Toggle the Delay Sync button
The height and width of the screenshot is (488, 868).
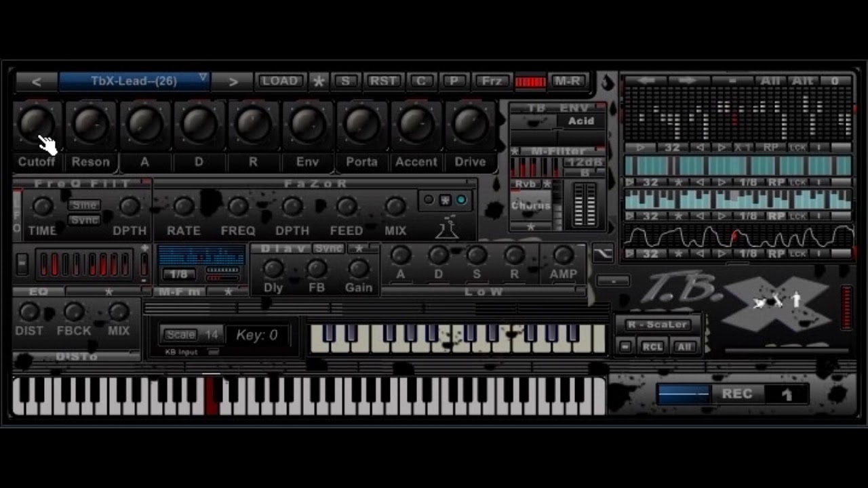pos(328,248)
